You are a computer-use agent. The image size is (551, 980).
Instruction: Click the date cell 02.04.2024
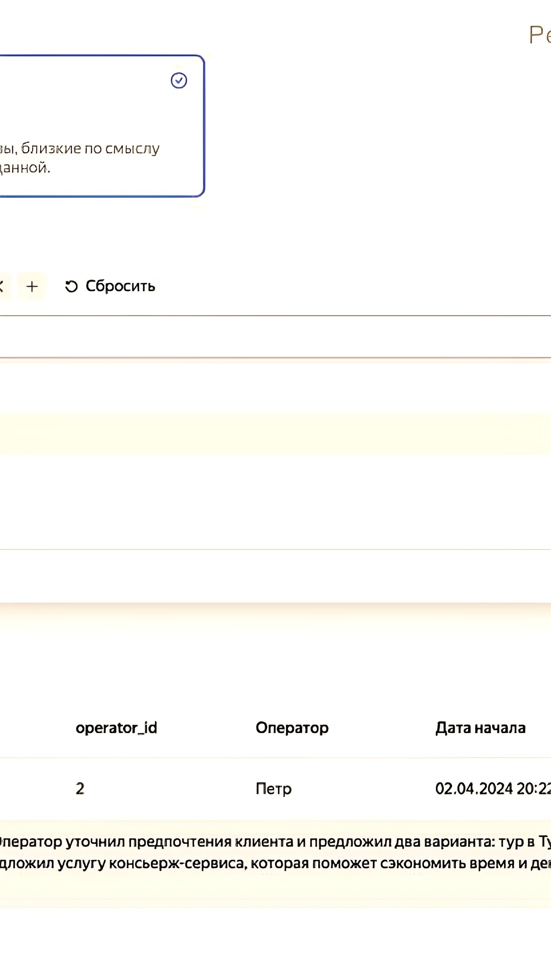[x=493, y=789]
